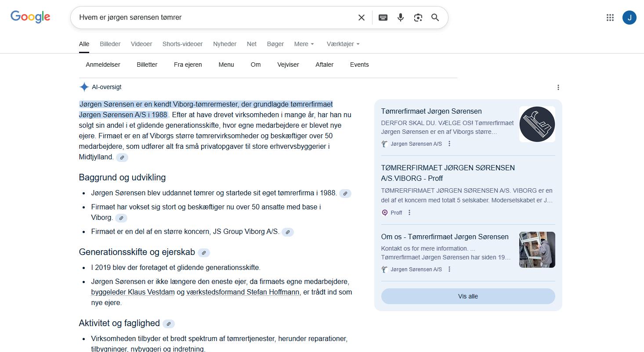The height and width of the screenshot is (352, 644).
Task: Open AI-oversigt three-dot options menu
Action: [x=558, y=87]
